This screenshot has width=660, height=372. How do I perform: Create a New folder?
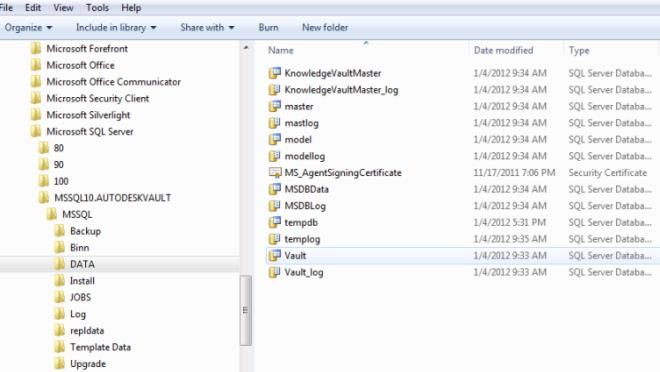(325, 28)
